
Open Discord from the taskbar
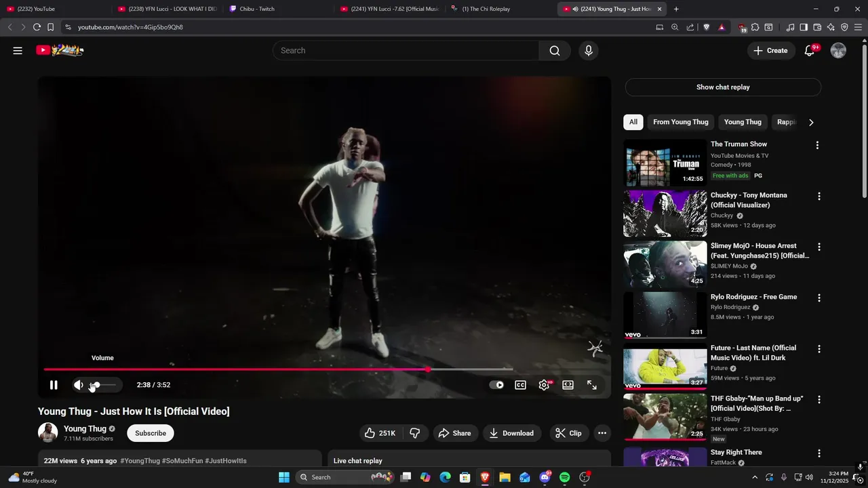coord(545,477)
